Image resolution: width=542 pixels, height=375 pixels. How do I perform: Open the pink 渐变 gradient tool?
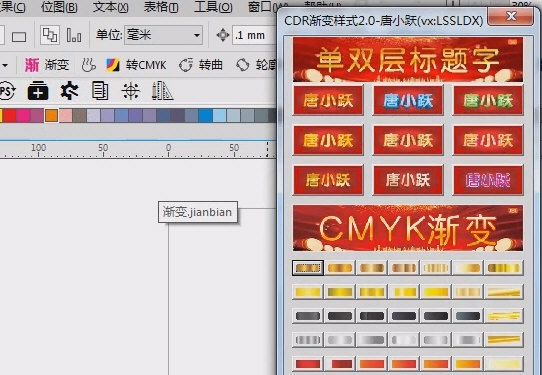[x=47, y=65]
